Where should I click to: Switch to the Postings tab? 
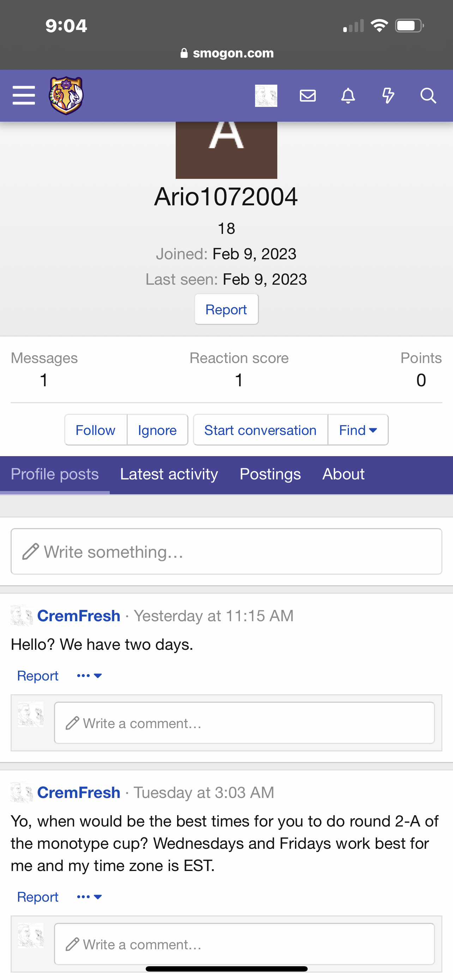pyautogui.click(x=270, y=474)
